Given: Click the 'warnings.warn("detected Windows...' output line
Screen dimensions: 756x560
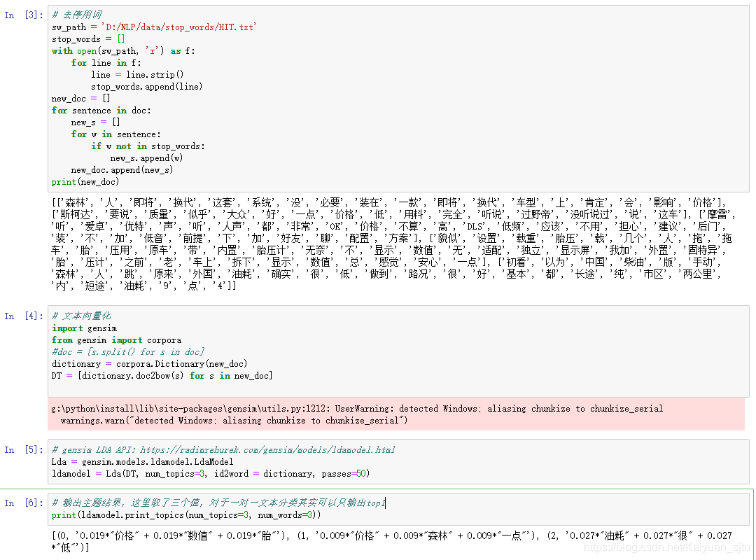Looking at the screenshot, I should coord(234,421).
